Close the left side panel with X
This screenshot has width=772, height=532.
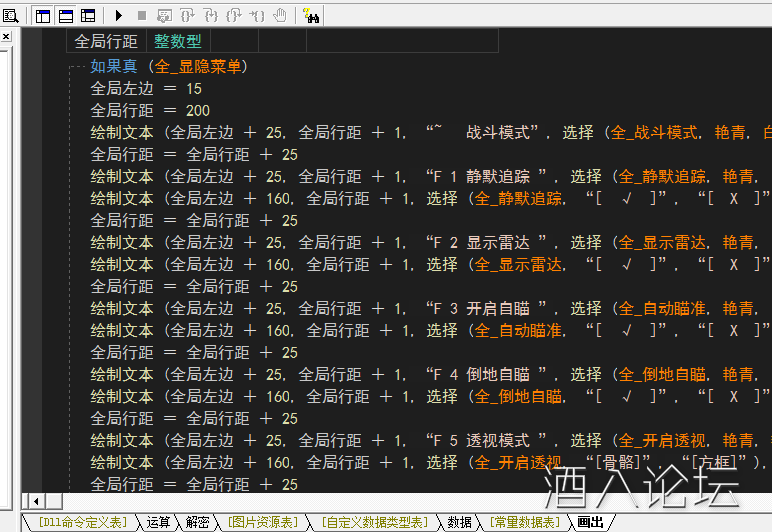[x=5, y=37]
